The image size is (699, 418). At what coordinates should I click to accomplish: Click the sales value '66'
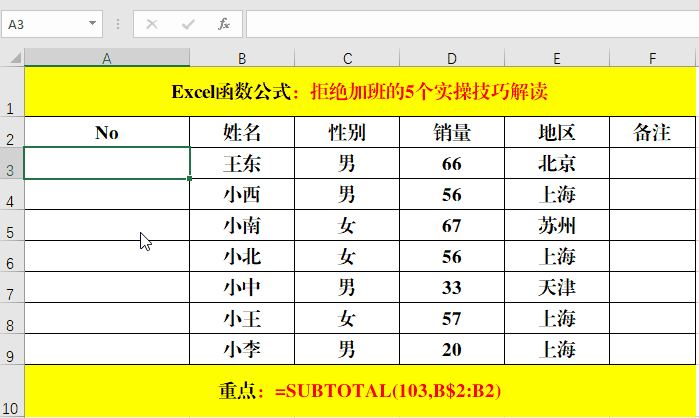452,163
